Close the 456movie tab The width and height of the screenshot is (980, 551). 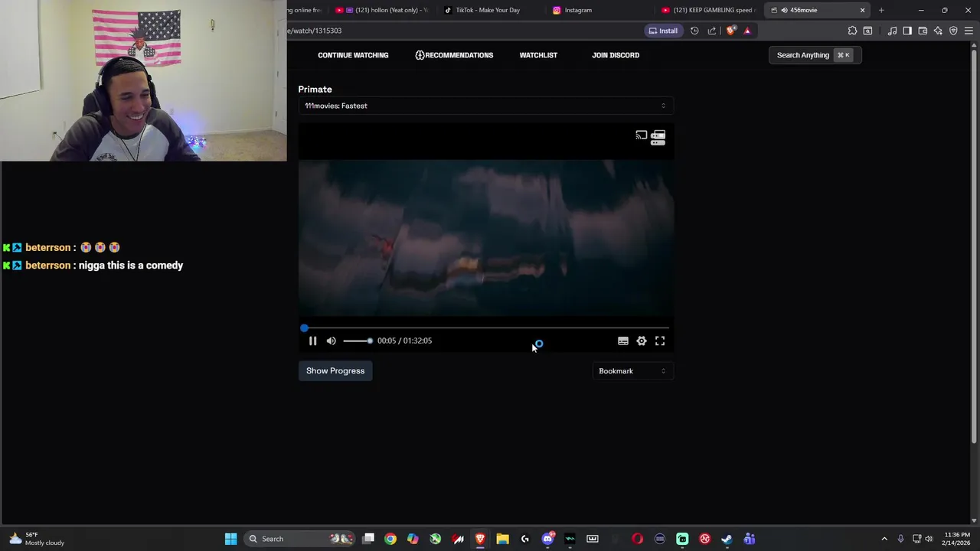click(862, 10)
